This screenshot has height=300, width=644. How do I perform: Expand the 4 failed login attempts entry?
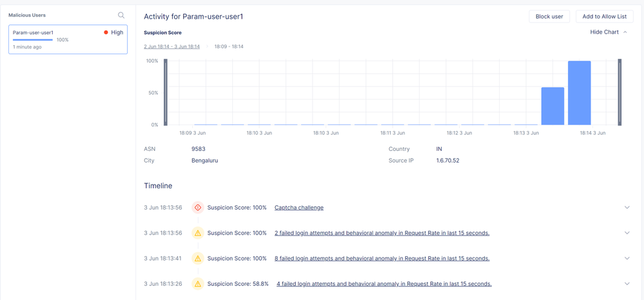click(627, 284)
